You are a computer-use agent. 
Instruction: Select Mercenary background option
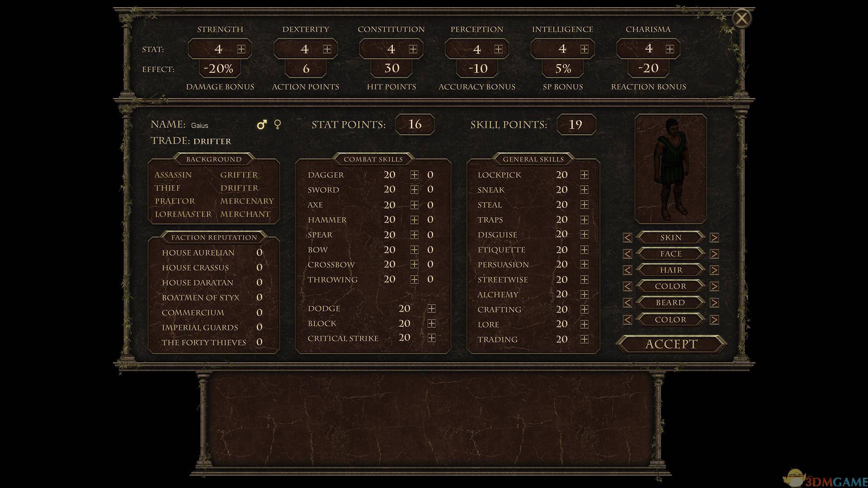247,201
